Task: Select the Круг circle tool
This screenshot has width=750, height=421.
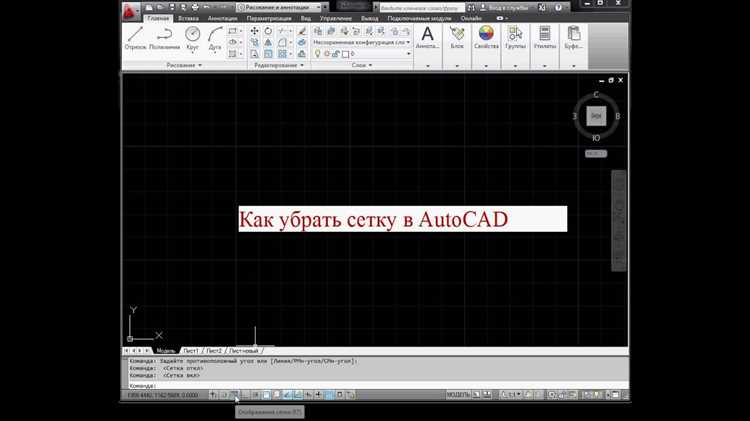Action: point(192,35)
